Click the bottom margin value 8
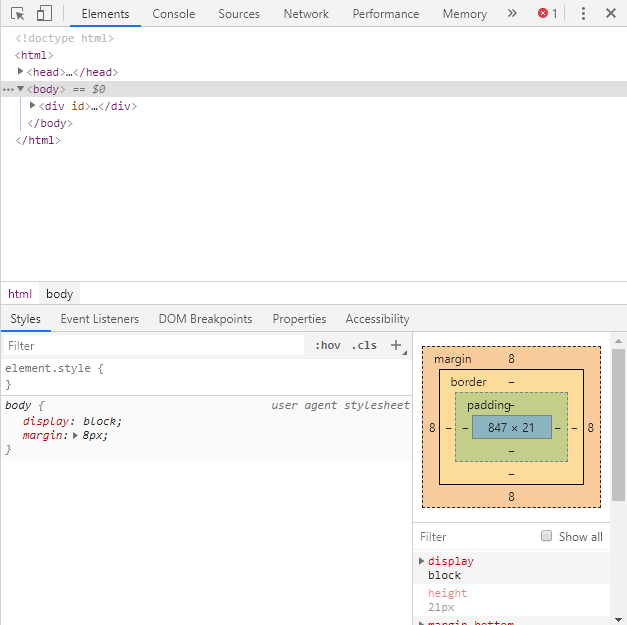This screenshot has height=625, width=627. click(511, 497)
